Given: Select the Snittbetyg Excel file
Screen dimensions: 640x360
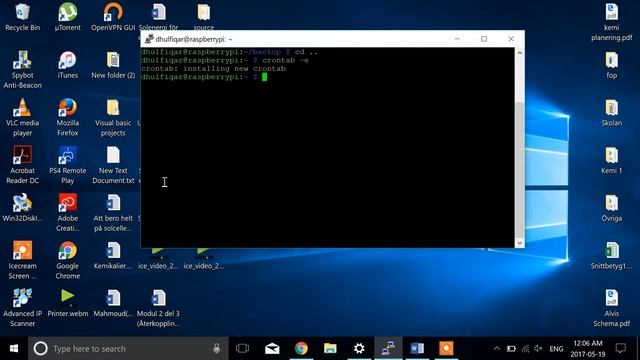Looking at the screenshot, I should [611, 256].
